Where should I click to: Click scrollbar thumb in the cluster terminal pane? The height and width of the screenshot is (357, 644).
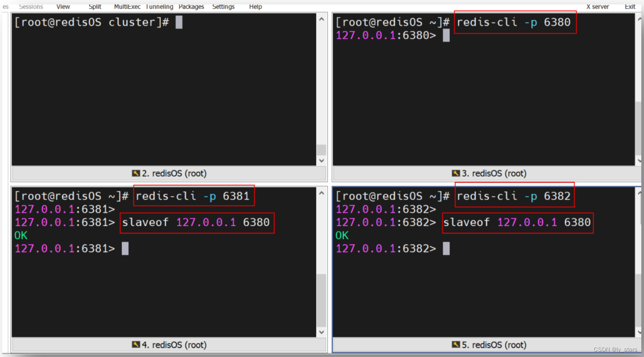[x=321, y=150]
